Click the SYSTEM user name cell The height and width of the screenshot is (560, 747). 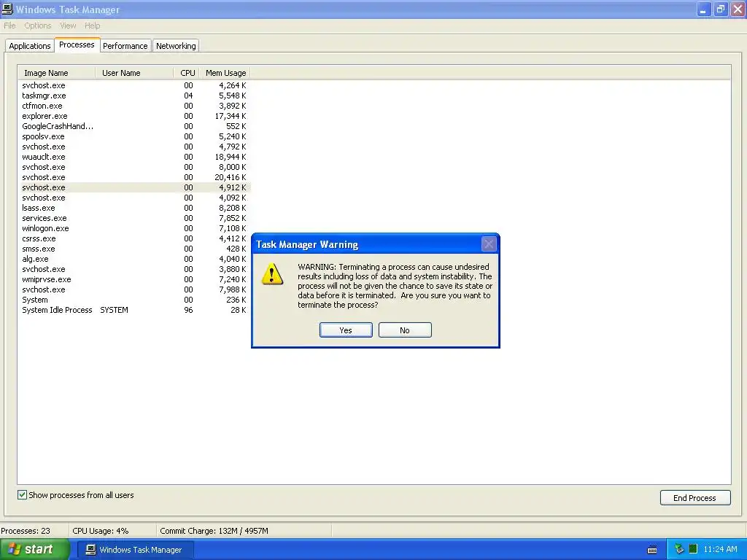pyautogui.click(x=114, y=310)
